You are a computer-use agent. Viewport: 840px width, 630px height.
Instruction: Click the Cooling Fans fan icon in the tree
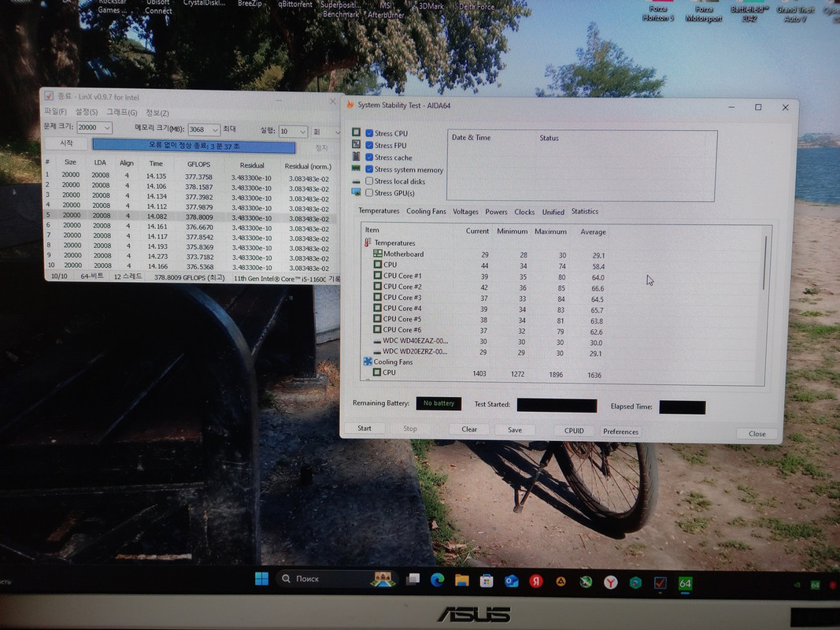click(368, 361)
